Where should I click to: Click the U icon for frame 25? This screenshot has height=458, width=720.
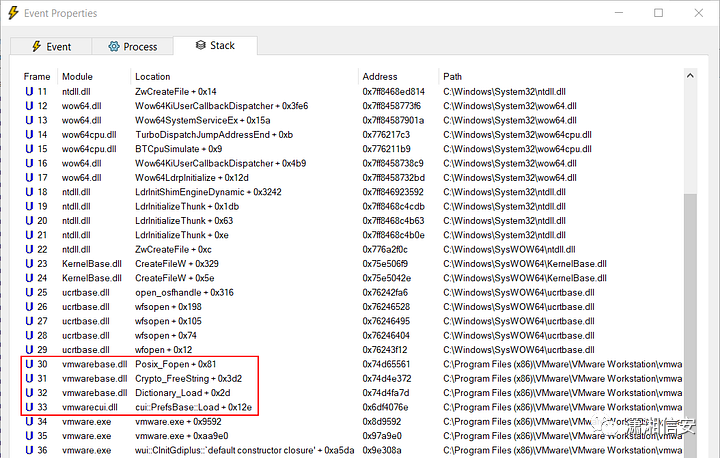click(29, 292)
